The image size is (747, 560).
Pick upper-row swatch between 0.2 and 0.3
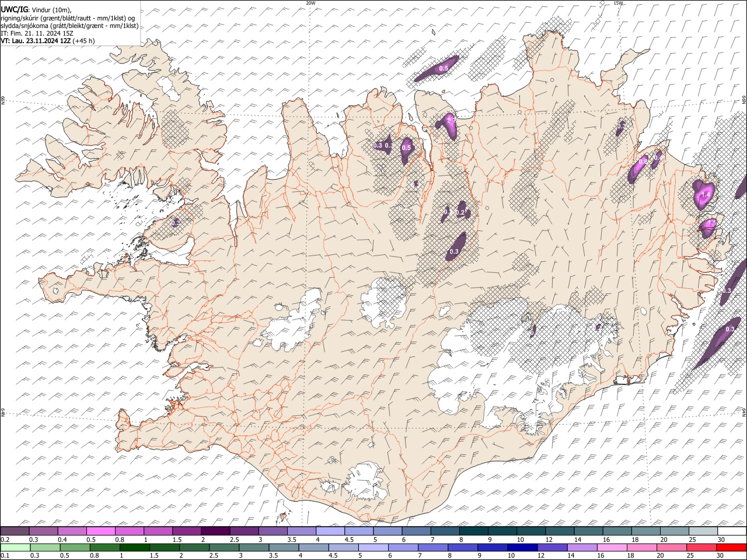pos(15,531)
